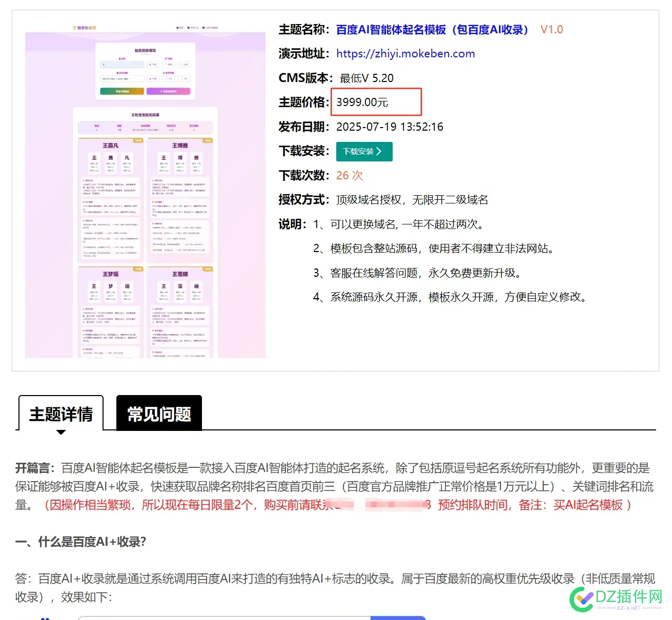
Task: Select the single-character name radio option
Action: pos(167,78)
